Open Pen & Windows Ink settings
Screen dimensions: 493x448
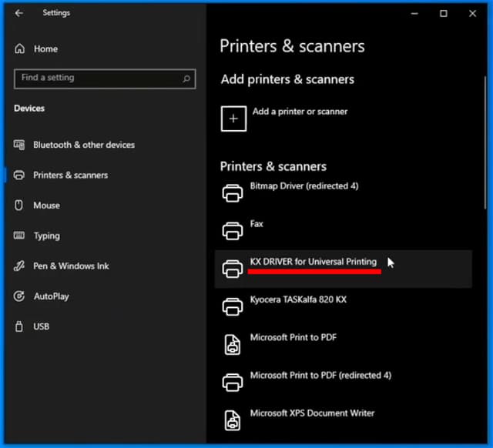pos(62,266)
